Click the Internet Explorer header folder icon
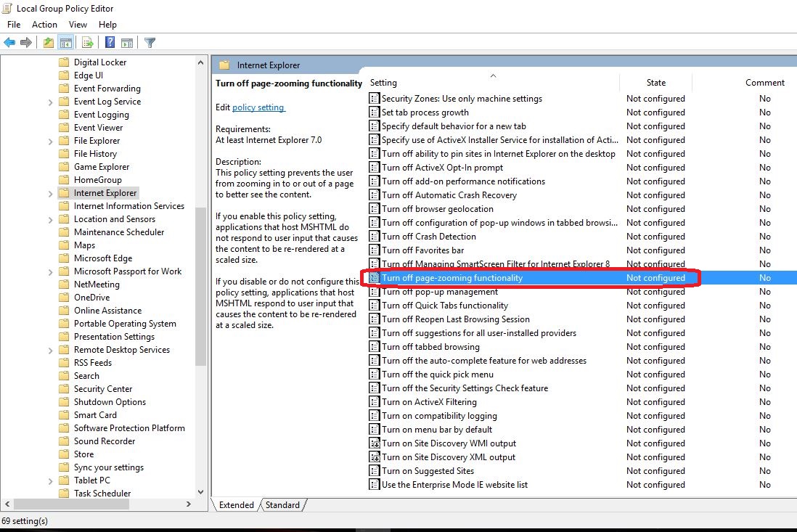The width and height of the screenshot is (797, 532). 224,65
